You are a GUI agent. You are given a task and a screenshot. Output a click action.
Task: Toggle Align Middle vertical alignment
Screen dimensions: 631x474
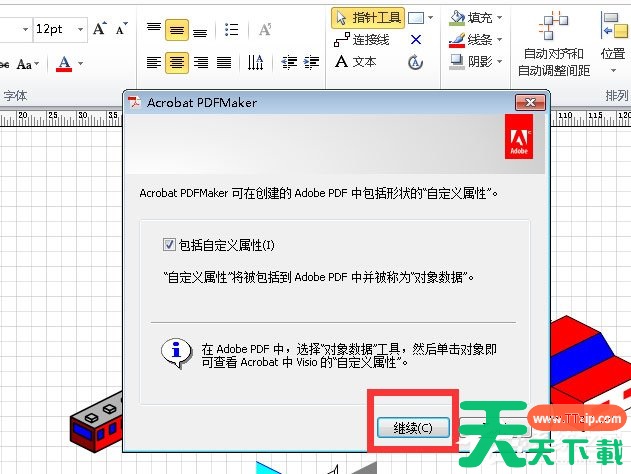177,30
